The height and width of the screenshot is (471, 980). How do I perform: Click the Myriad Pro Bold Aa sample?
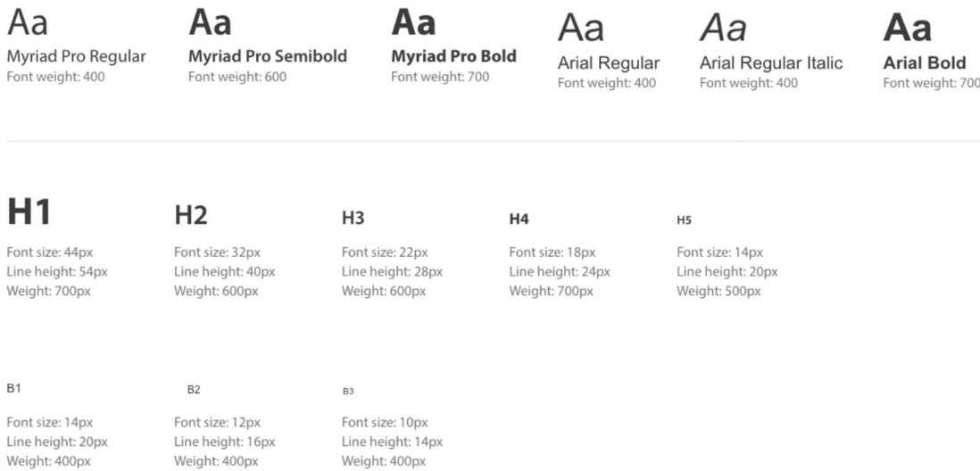click(x=413, y=22)
